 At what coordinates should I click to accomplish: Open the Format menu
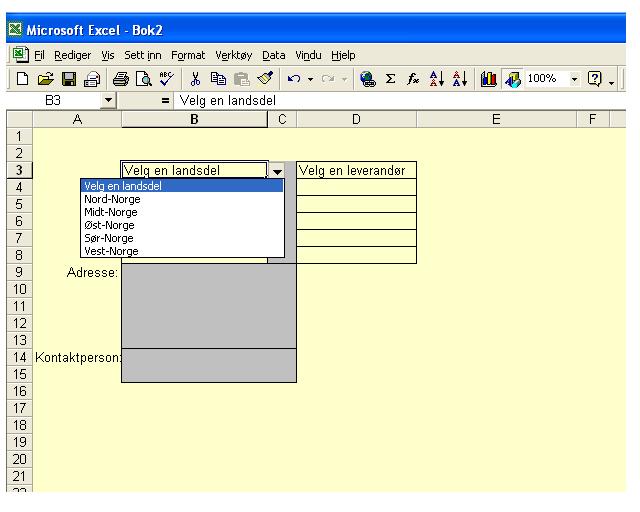coord(188,55)
